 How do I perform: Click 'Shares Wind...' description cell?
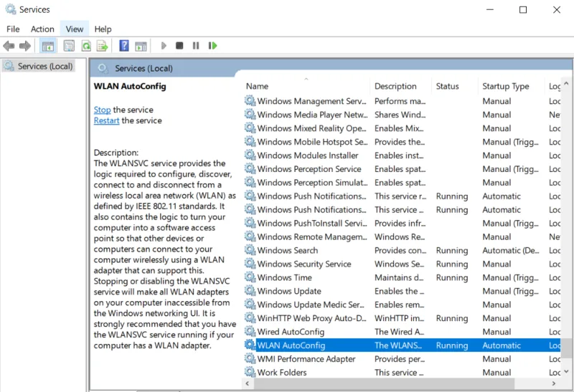pyautogui.click(x=400, y=115)
